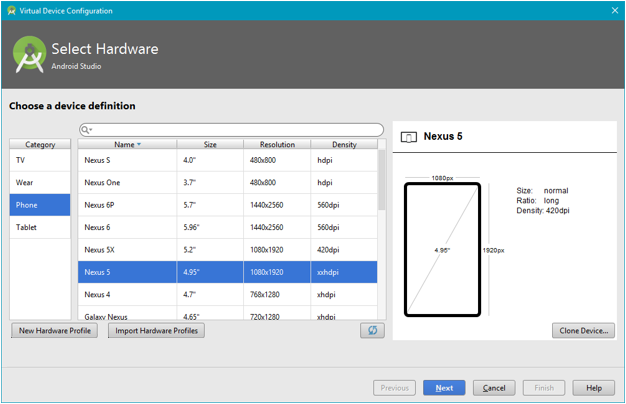The image size is (626, 404).
Task: Click the Density column header
Action: 344,145
